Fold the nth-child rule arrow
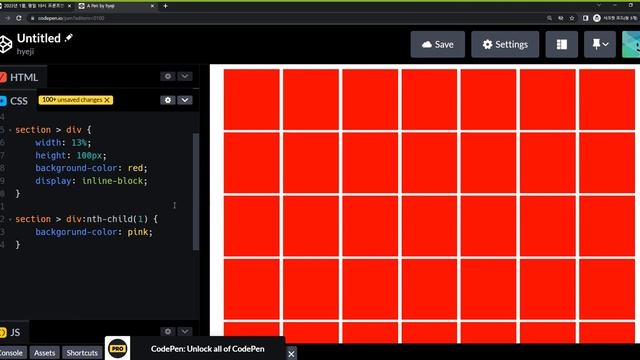The width and height of the screenshot is (640, 360). coord(10,220)
